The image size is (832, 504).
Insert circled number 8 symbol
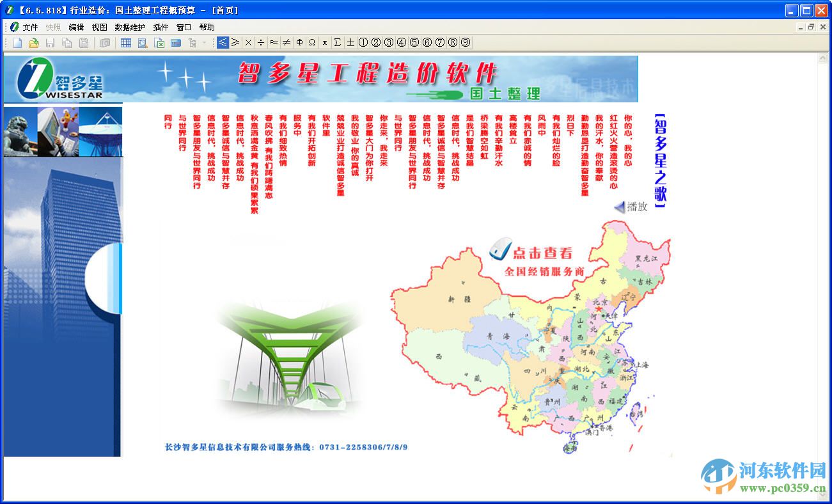453,43
